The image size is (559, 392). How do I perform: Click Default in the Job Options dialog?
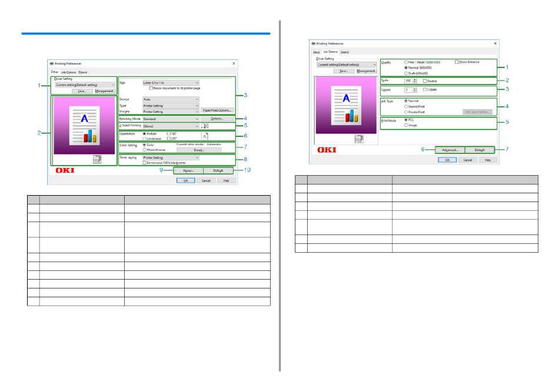[x=480, y=150]
